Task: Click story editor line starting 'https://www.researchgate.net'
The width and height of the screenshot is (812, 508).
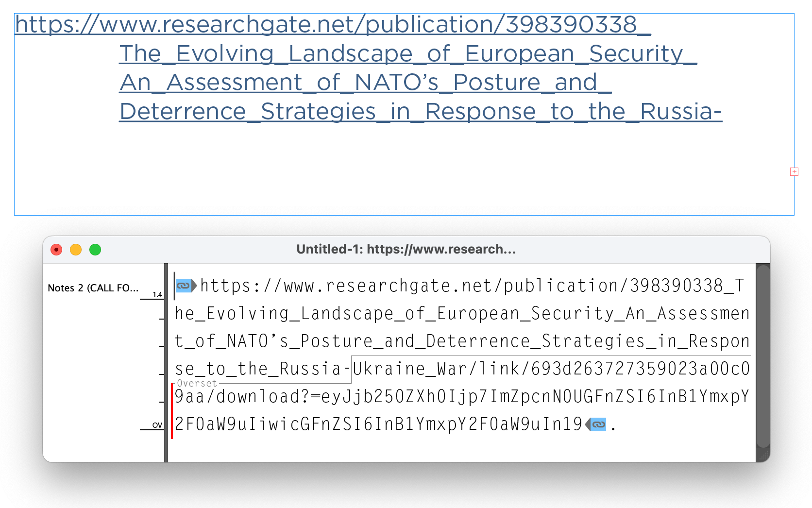Action: pyautogui.click(x=472, y=286)
